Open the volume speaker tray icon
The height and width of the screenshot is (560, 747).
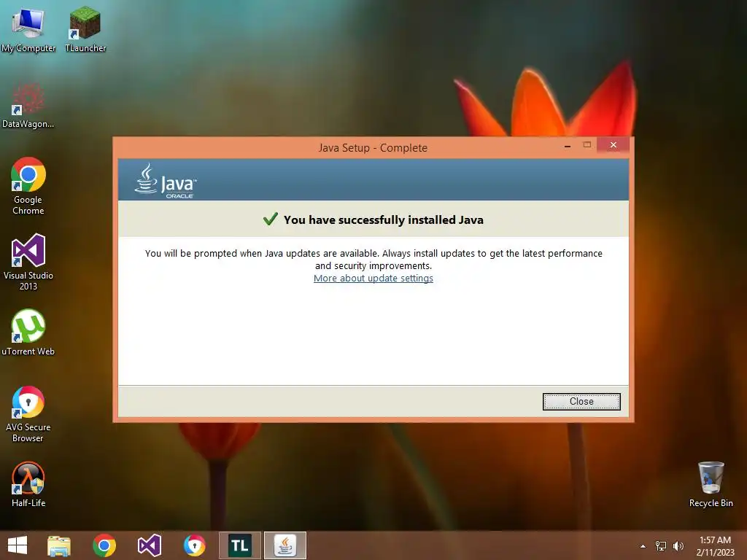[x=678, y=546]
